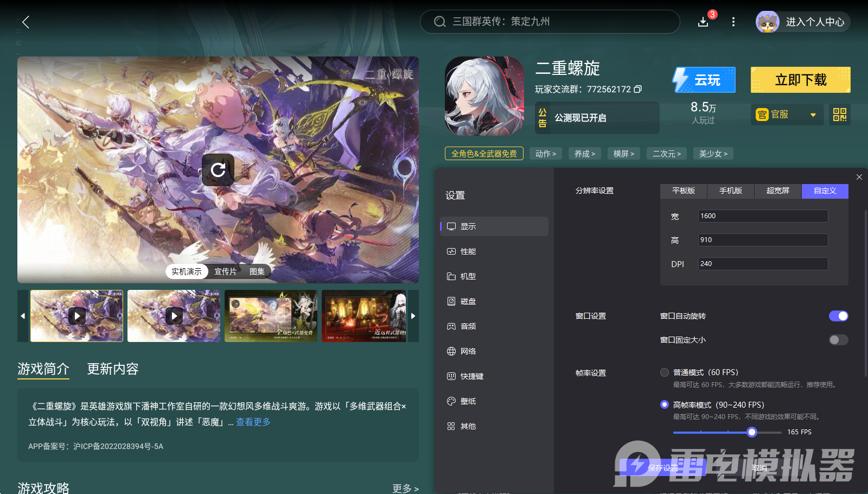Screen dimensions: 868x494
Task: Show 实机演示 media
Action: click(x=187, y=271)
